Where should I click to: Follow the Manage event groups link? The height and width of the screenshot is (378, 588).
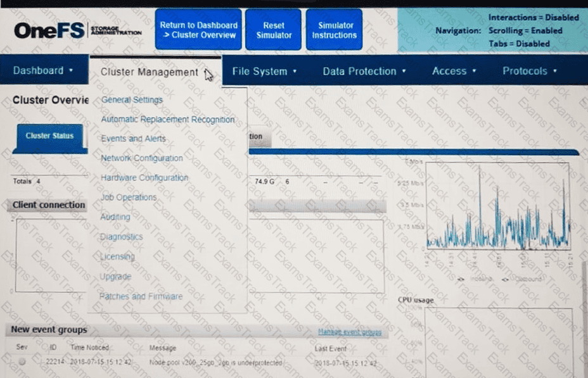tap(349, 332)
